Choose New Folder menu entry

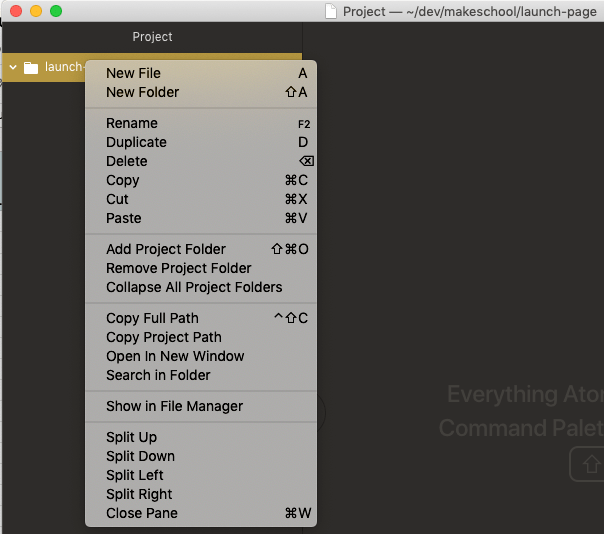[142, 92]
